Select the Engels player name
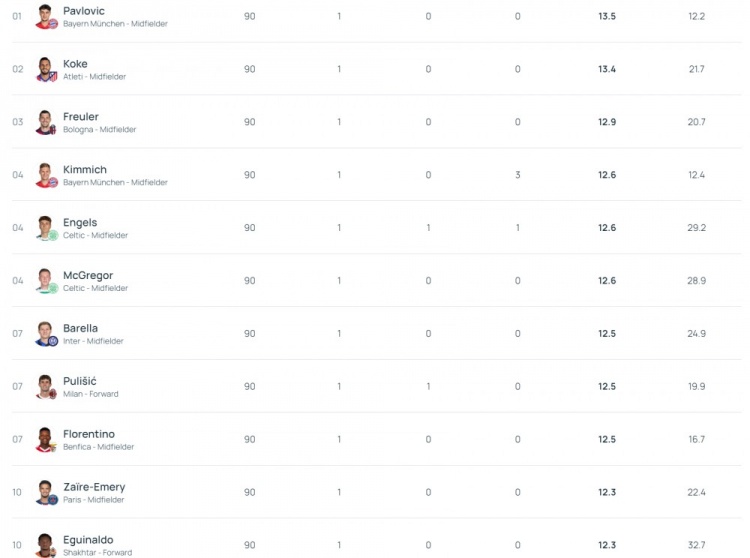 pyautogui.click(x=80, y=222)
